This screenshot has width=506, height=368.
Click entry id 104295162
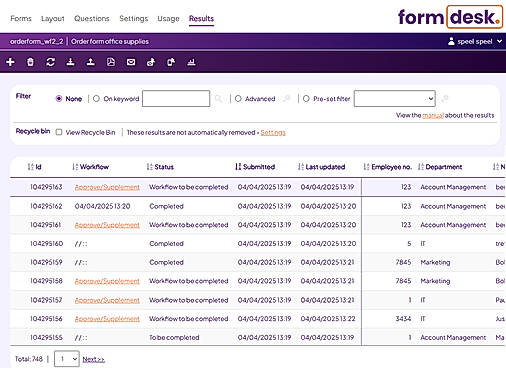pyautogui.click(x=46, y=206)
